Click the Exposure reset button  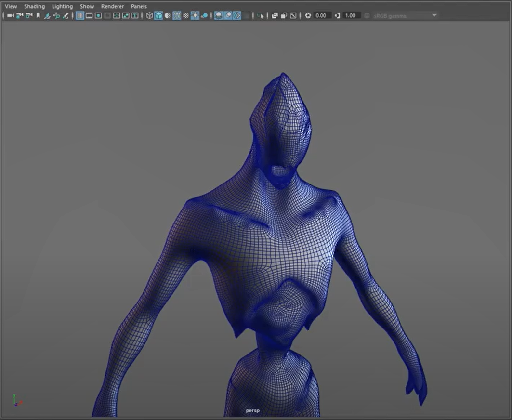(x=308, y=15)
